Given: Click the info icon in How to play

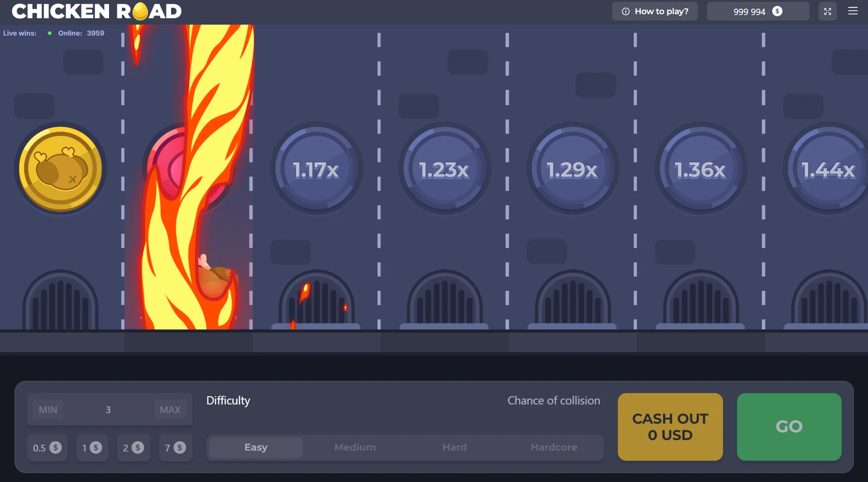Looking at the screenshot, I should coord(626,11).
